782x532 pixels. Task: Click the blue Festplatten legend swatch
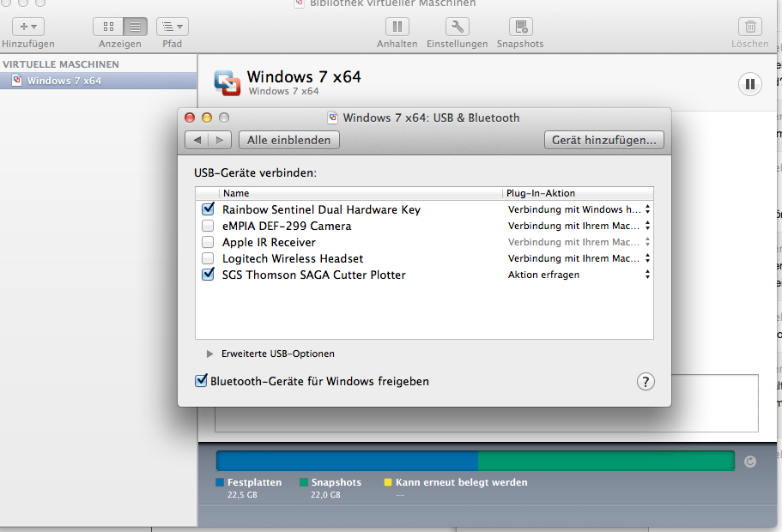220,482
